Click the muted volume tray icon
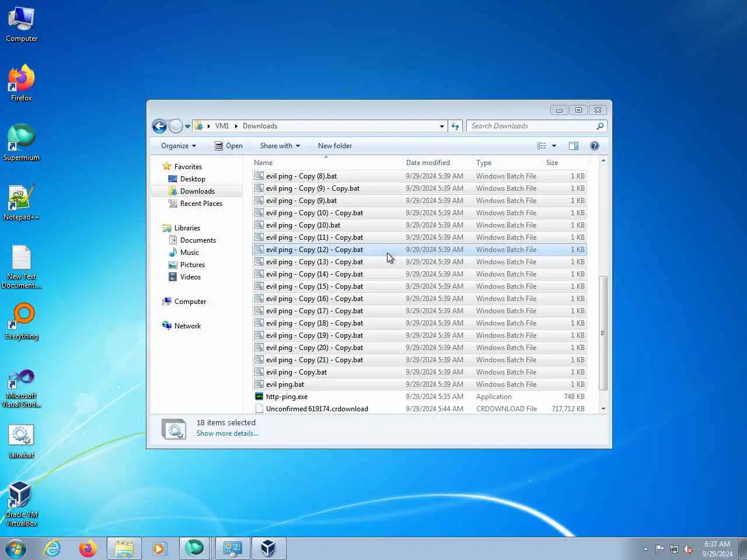Image resolution: width=747 pixels, height=560 pixels. point(689,549)
